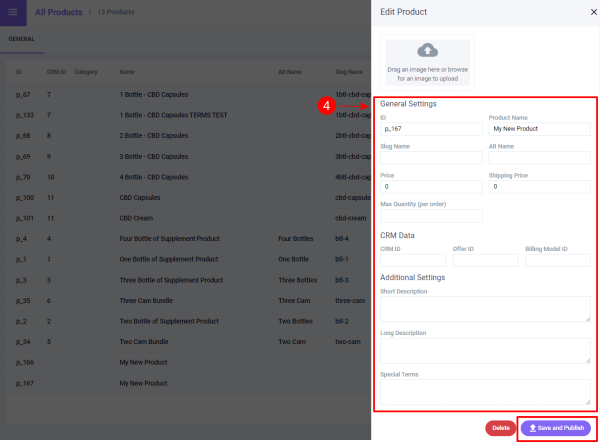Close the Edit Product panel
The image size is (600, 442).
pos(592,11)
